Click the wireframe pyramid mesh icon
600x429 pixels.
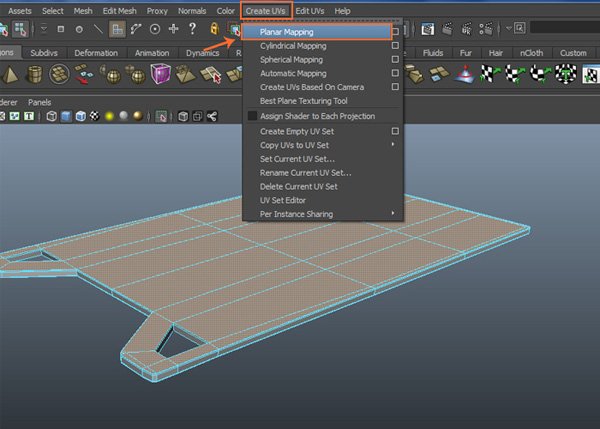[x=185, y=74]
